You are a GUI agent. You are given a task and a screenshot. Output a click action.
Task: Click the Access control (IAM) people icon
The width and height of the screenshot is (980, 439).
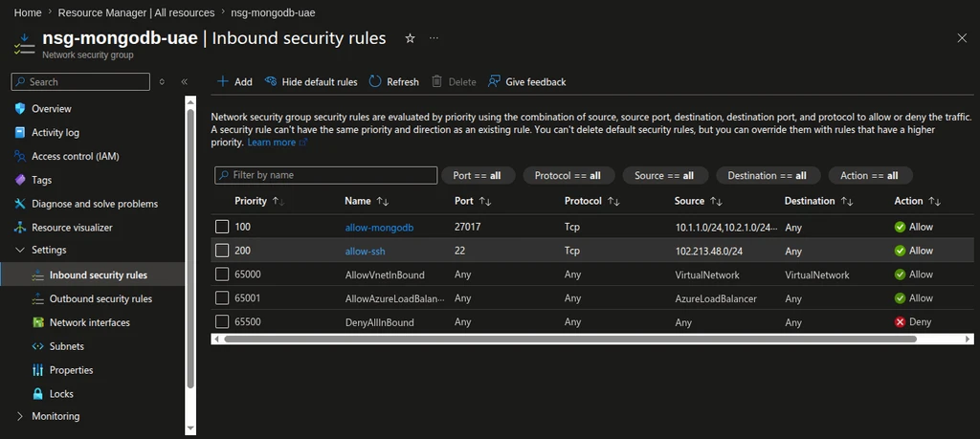(x=20, y=156)
